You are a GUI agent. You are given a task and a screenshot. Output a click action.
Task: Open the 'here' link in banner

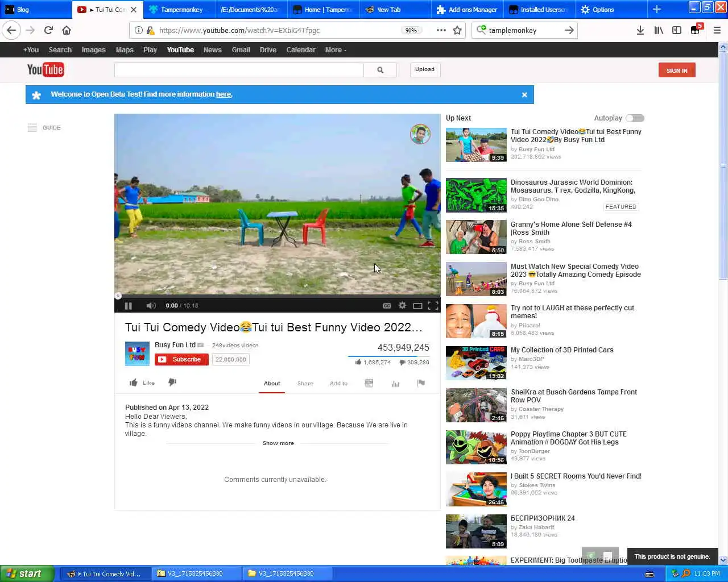tap(224, 94)
